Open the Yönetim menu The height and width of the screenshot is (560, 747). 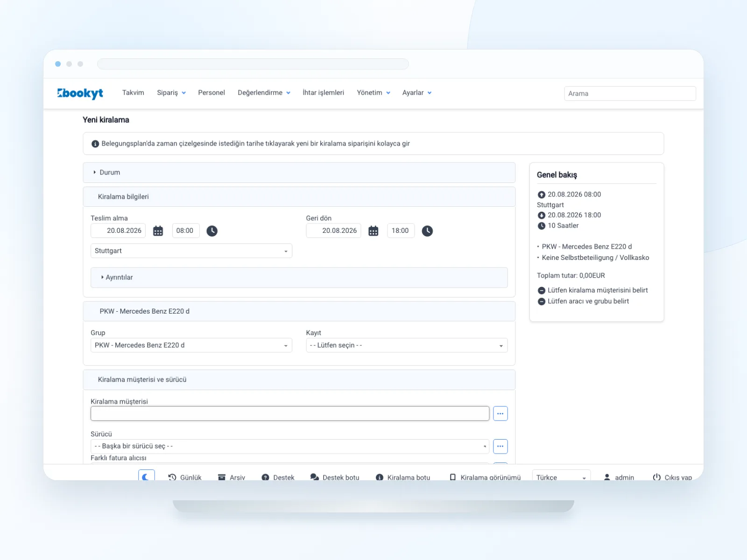click(x=373, y=93)
